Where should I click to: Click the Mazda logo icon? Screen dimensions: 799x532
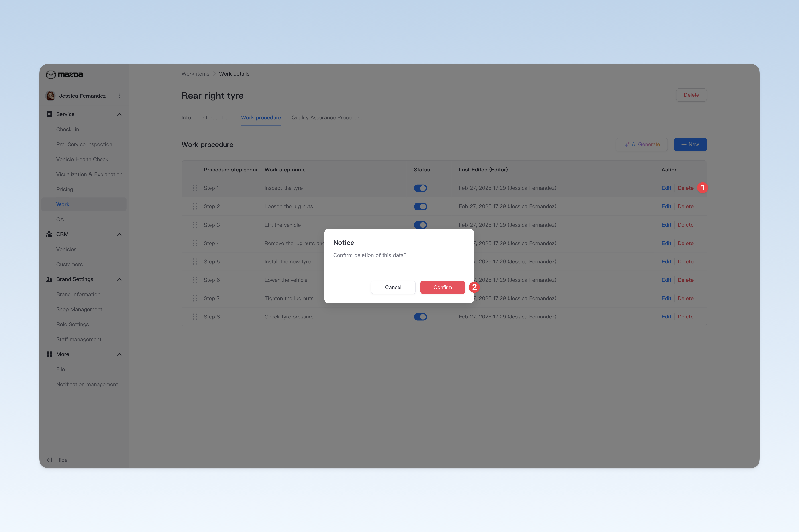pos(51,74)
